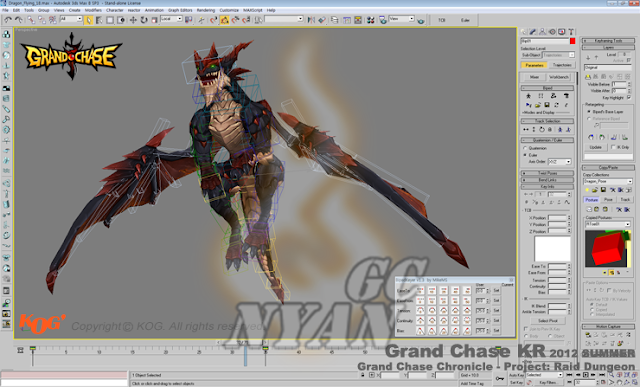Open the Character menu
Screen dimensions: 640x387
pos(115,10)
